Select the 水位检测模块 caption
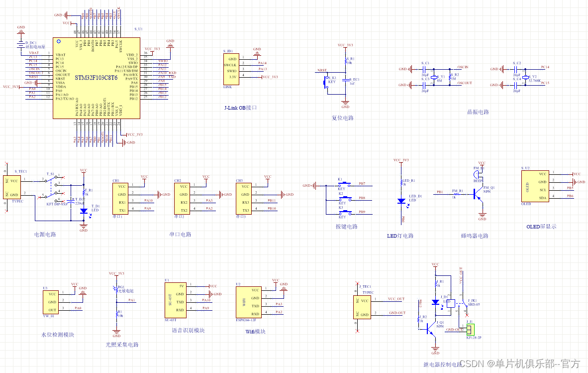Screen dimensions: 588x373 click(57, 335)
